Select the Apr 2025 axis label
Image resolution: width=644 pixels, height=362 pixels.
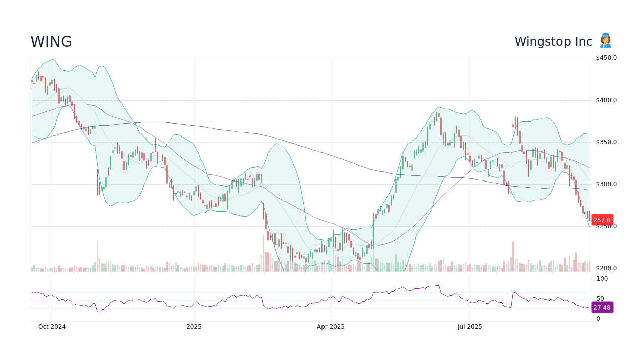pyautogui.click(x=331, y=326)
